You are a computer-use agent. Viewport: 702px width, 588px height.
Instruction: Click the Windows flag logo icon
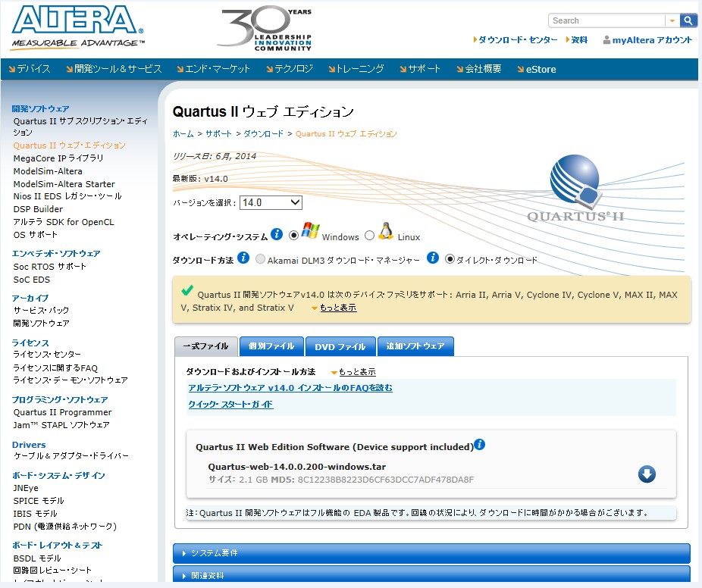point(310,230)
